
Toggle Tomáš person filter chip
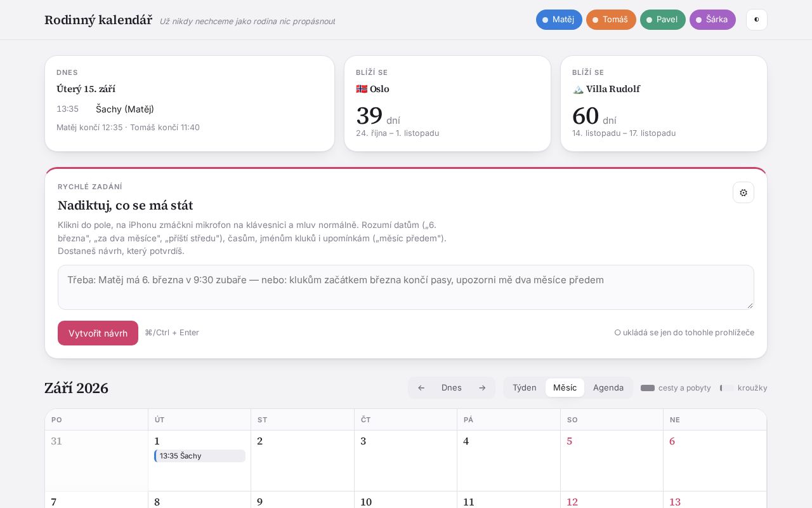click(x=611, y=20)
